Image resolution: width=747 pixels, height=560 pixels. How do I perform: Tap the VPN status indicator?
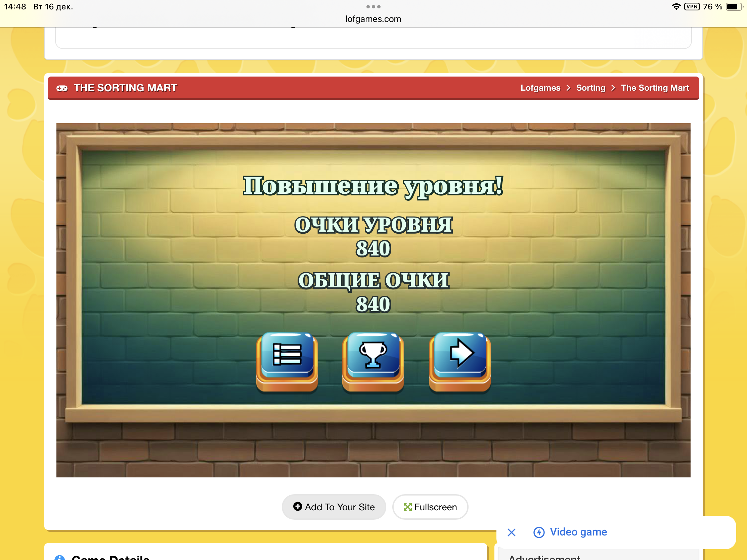(x=692, y=7)
